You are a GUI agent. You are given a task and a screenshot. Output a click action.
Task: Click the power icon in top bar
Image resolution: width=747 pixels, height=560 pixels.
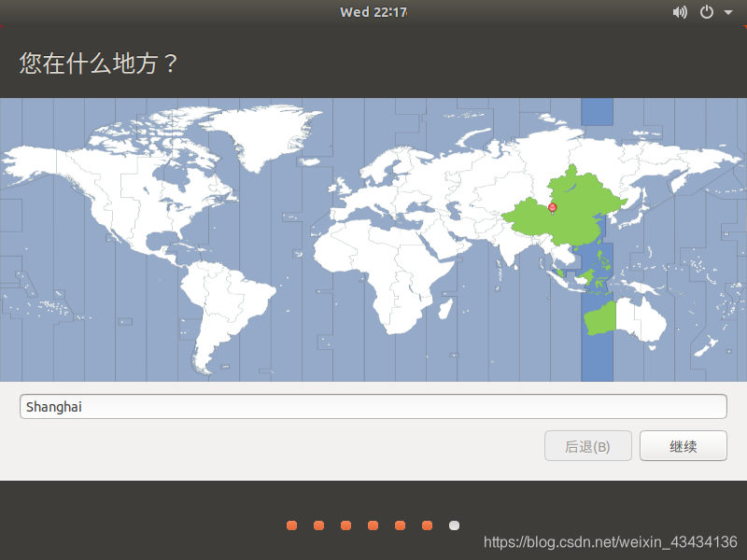click(x=707, y=12)
